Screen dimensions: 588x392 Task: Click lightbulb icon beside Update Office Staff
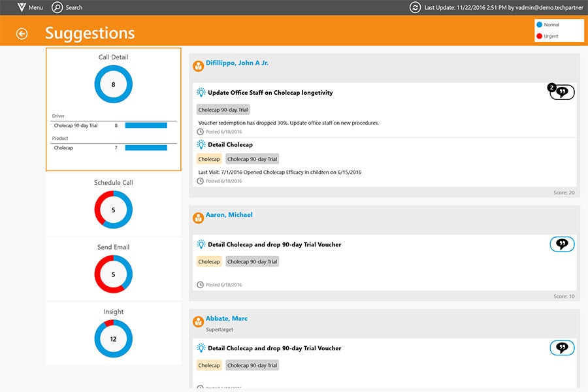tap(201, 93)
